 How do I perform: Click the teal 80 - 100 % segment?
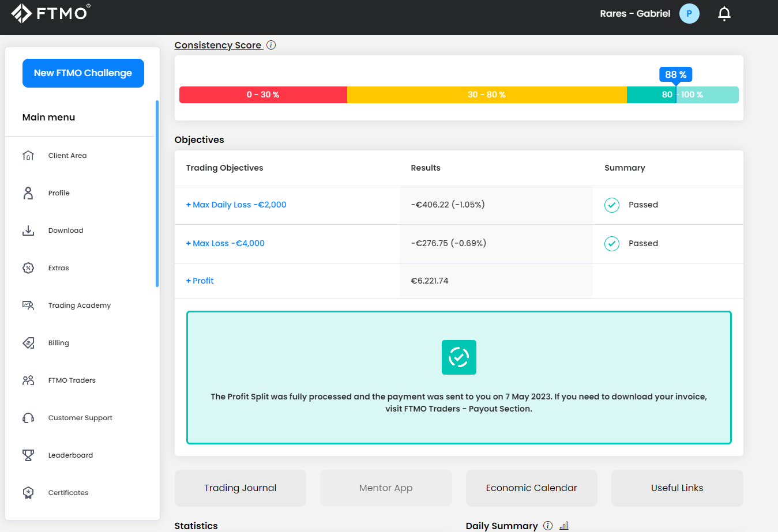[x=683, y=95]
